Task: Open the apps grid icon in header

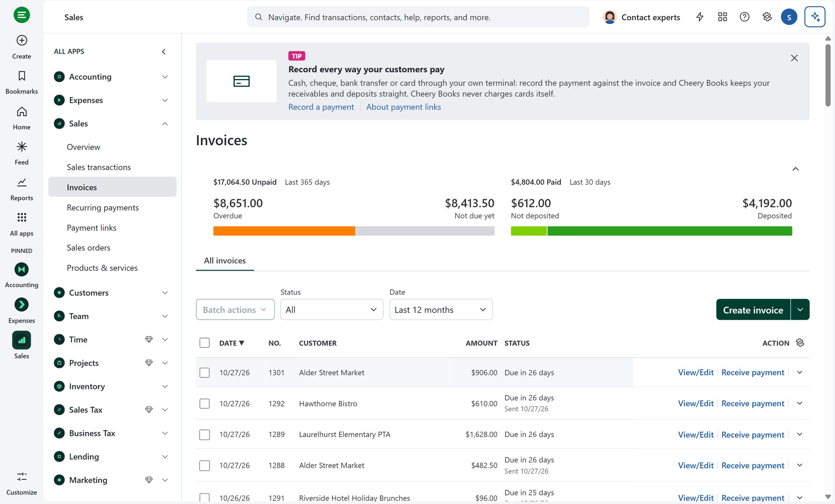Action: coord(722,17)
